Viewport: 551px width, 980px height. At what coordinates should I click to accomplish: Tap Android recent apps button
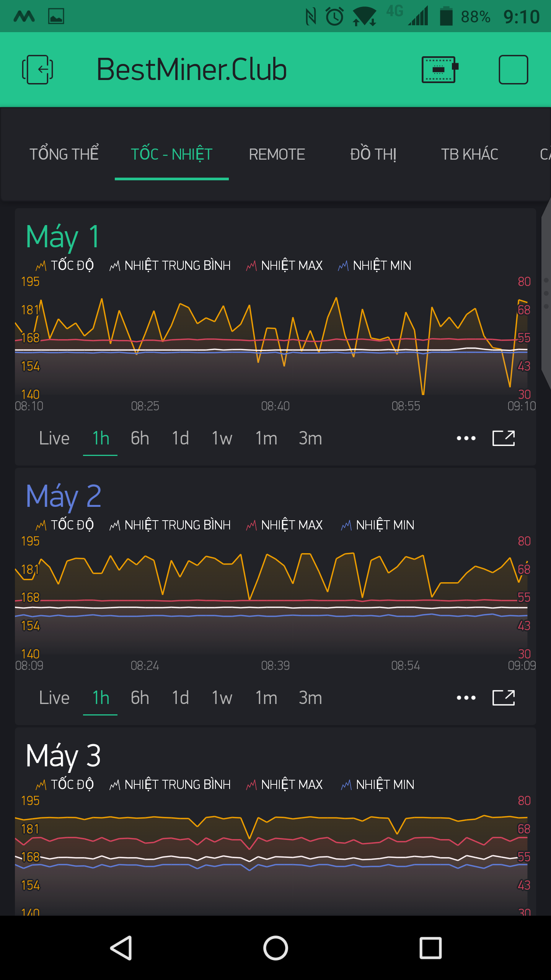click(x=430, y=948)
